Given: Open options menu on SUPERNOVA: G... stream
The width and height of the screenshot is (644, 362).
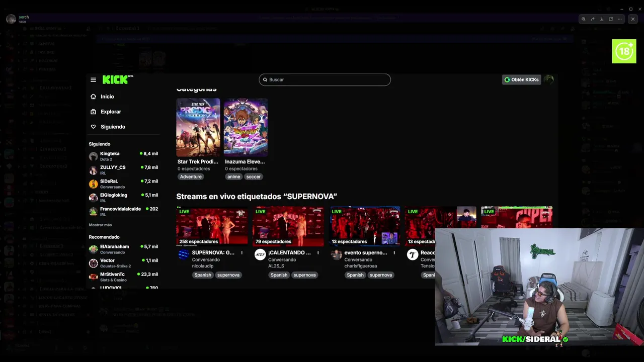Looking at the screenshot, I should pyautogui.click(x=242, y=253).
